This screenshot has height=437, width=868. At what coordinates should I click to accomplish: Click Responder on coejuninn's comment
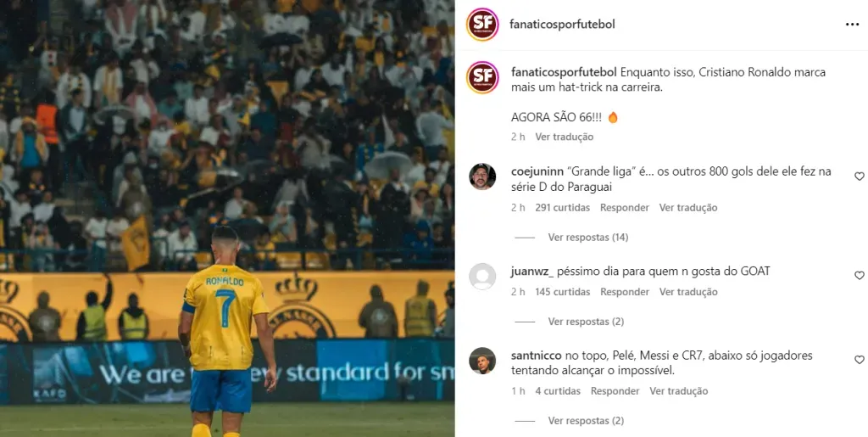[x=625, y=208]
